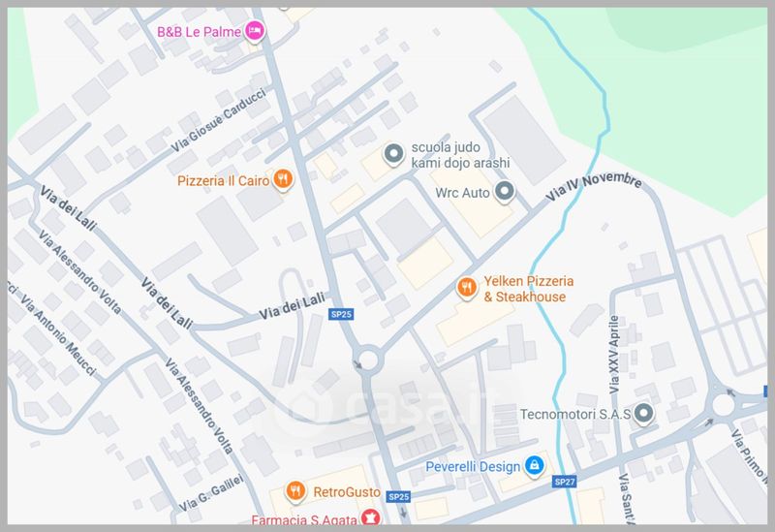Screen dimensions: 775x532
Task: Open the Yelken Pizzeria & Steakhouse text label
Action: [x=528, y=289]
